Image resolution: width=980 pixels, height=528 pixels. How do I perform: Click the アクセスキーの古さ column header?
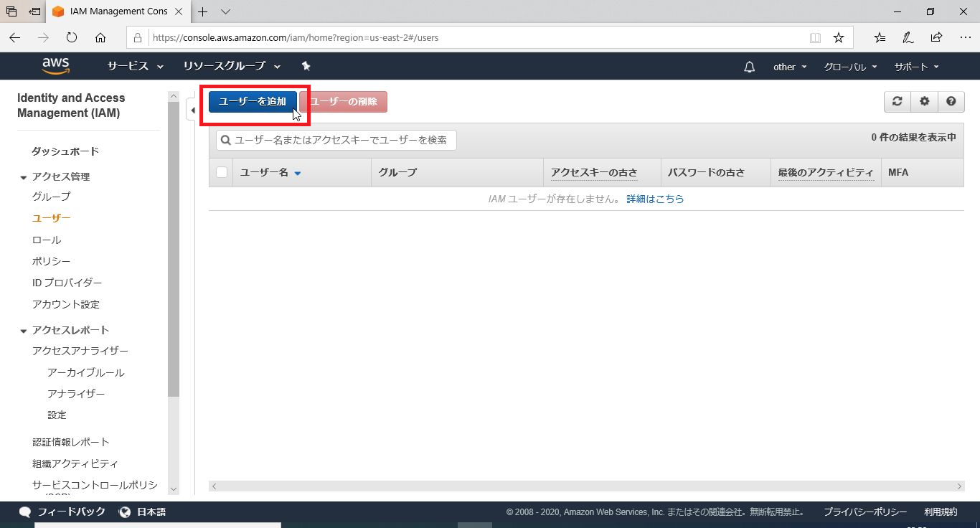[594, 172]
